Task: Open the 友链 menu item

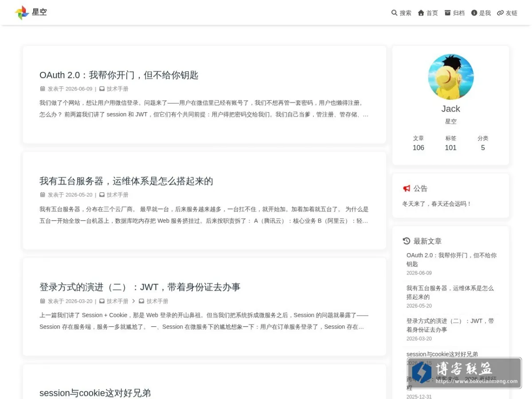Action: pos(512,13)
